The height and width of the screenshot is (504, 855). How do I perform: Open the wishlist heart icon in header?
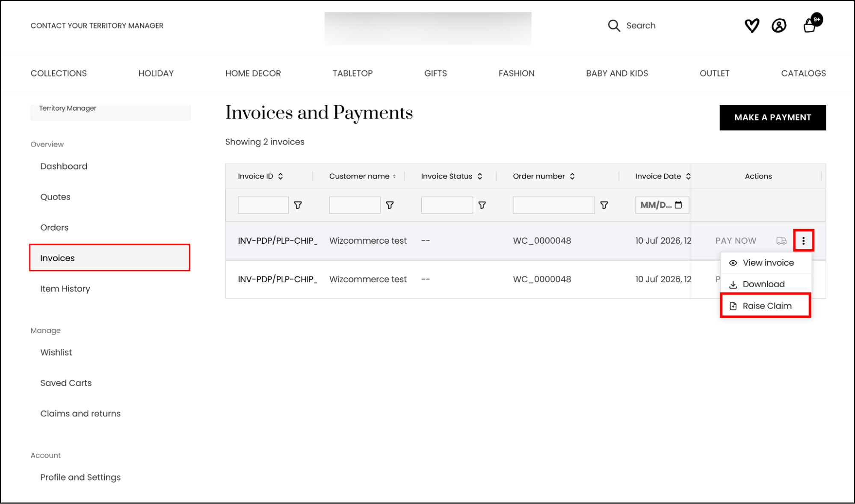(x=751, y=26)
